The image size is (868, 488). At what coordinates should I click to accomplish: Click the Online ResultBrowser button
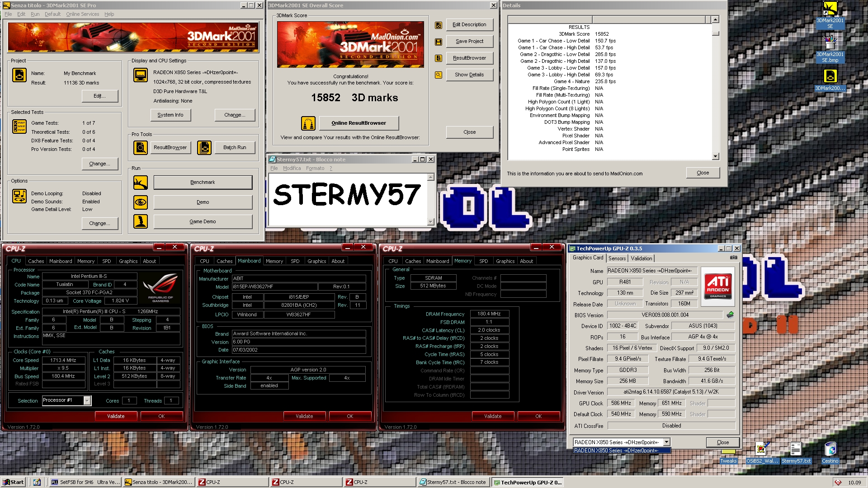pyautogui.click(x=359, y=123)
